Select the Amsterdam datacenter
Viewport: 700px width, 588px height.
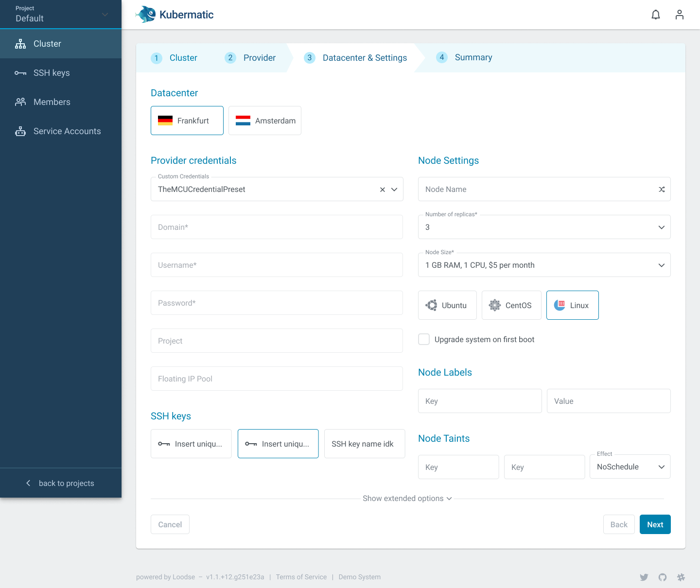click(x=264, y=121)
